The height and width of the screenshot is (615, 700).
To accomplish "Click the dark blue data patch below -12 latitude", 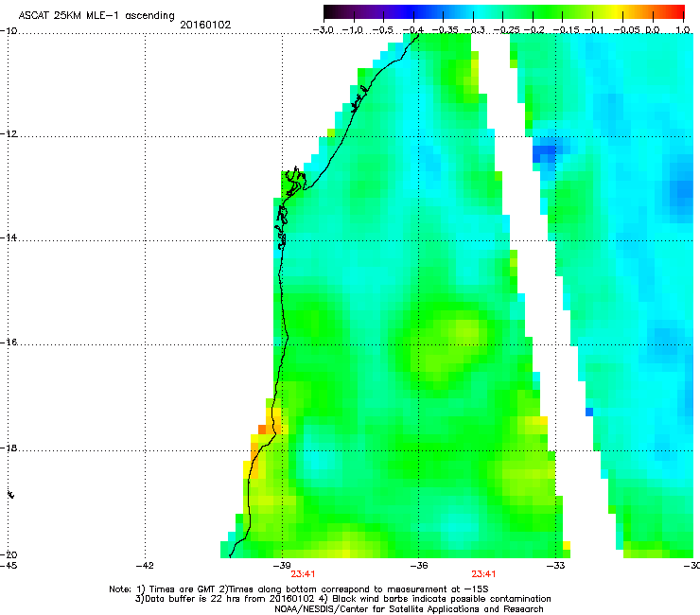I will 544,153.
